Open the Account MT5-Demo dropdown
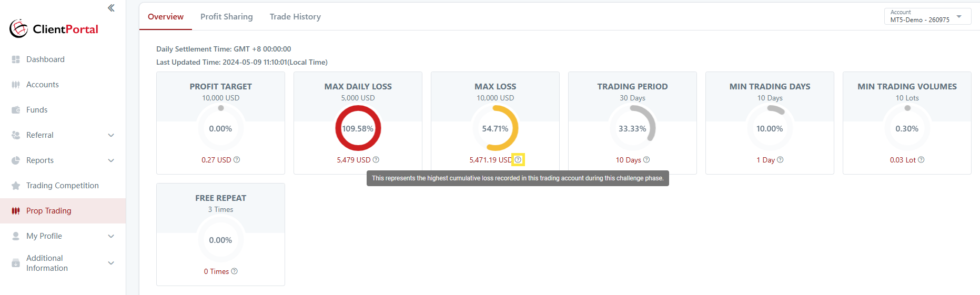Screen dimensions: 980x295 click(927, 16)
